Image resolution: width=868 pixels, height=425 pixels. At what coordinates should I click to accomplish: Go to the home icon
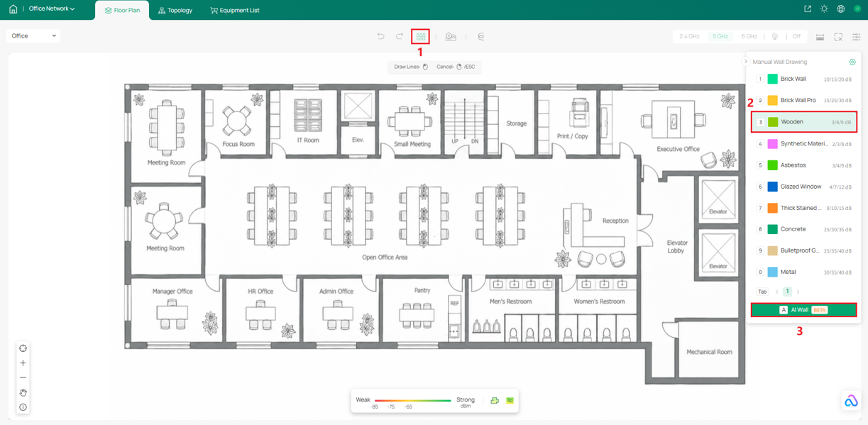click(x=13, y=9)
